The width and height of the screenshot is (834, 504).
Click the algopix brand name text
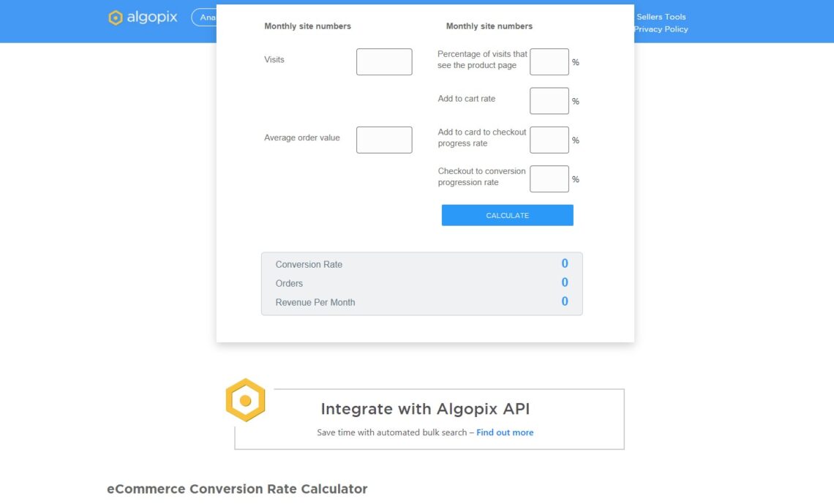152,18
